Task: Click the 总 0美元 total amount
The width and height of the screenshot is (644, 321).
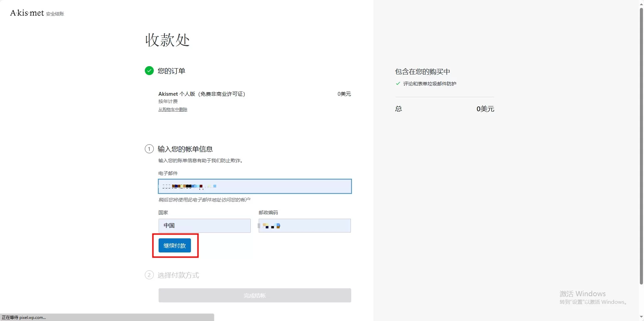Action: (x=485, y=109)
